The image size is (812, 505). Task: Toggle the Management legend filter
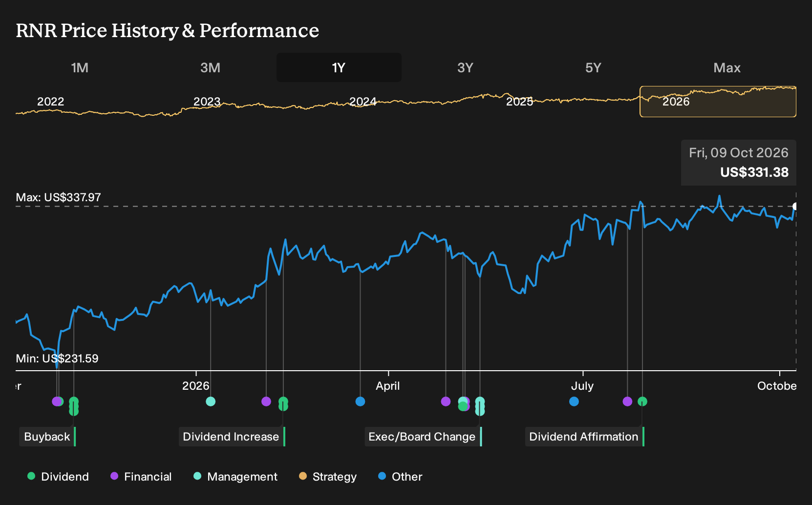pyautogui.click(x=235, y=477)
